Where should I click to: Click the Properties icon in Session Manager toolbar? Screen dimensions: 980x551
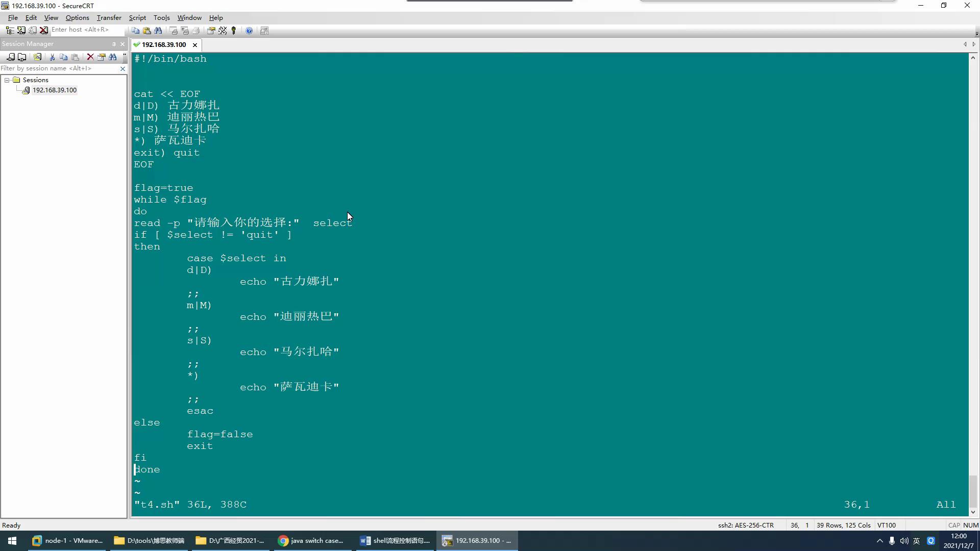tap(102, 57)
